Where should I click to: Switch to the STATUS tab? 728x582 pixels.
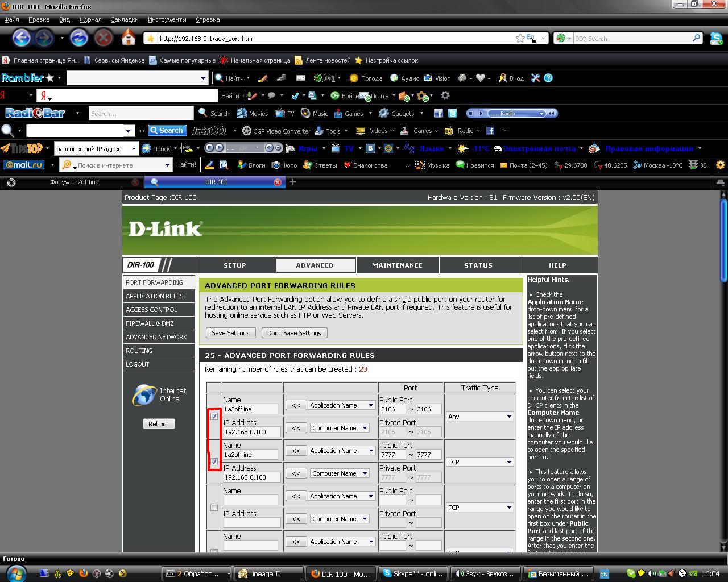478,265
